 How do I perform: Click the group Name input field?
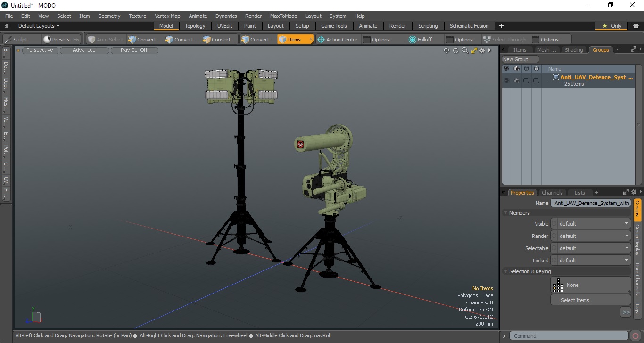click(591, 203)
